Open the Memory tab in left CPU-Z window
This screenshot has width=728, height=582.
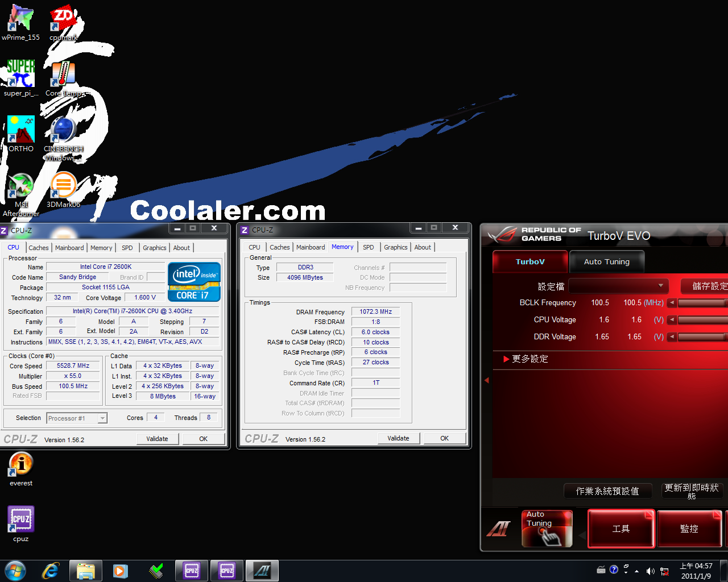[x=101, y=248]
